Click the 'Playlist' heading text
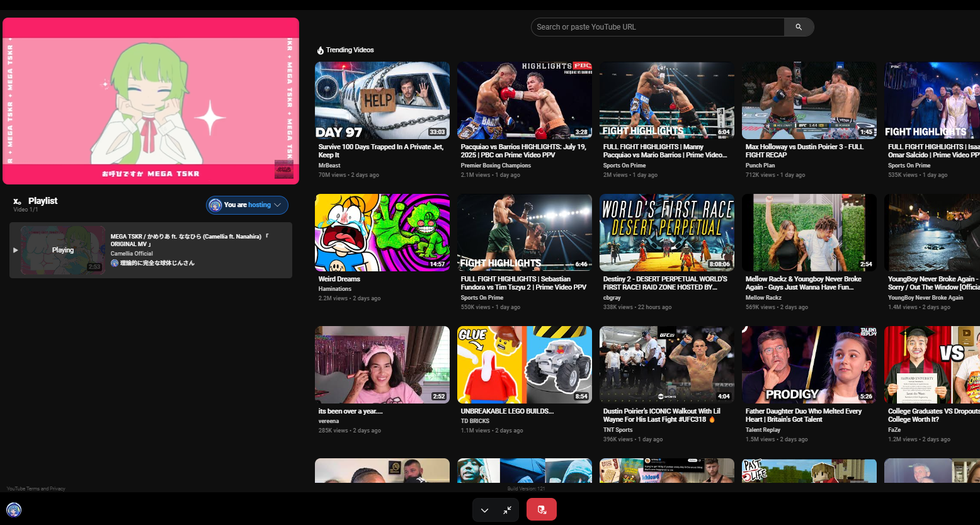This screenshot has height=525, width=980. pyautogui.click(x=43, y=201)
